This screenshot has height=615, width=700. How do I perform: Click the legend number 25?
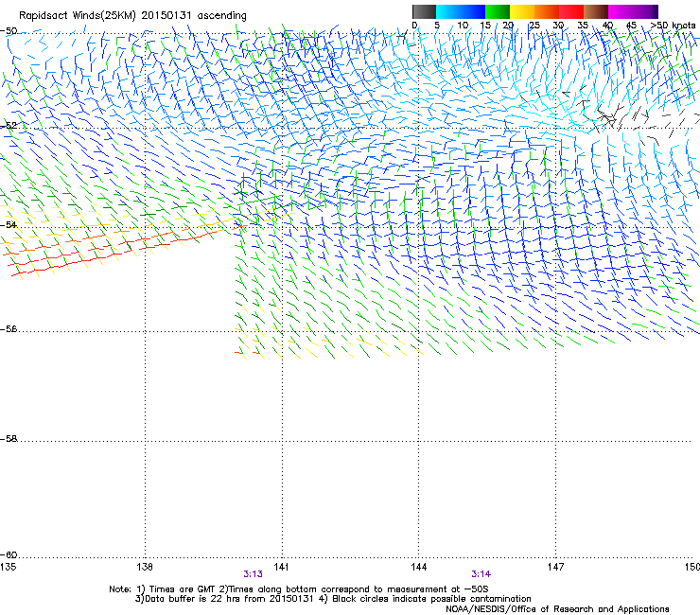[534, 26]
